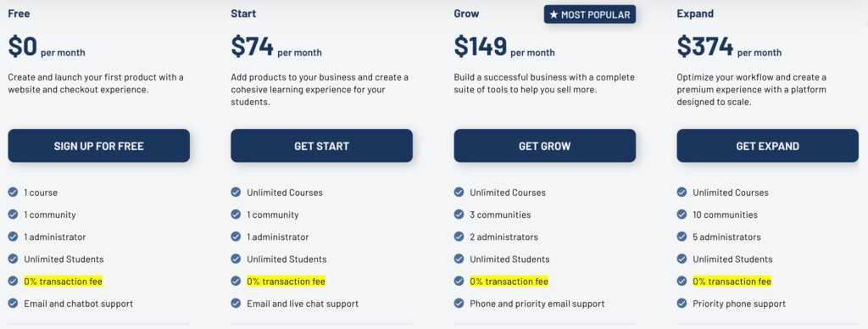This screenshot has width=868, height=329.
Task: Choose the GET EXPAND plan button
Action: click(768, 146)
